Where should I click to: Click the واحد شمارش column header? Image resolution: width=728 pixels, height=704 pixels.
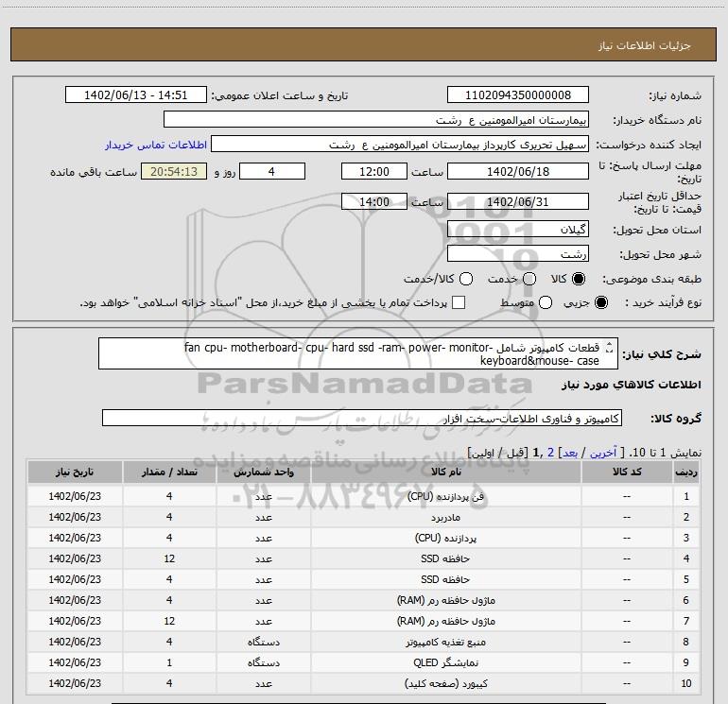[x=263, y=472]
